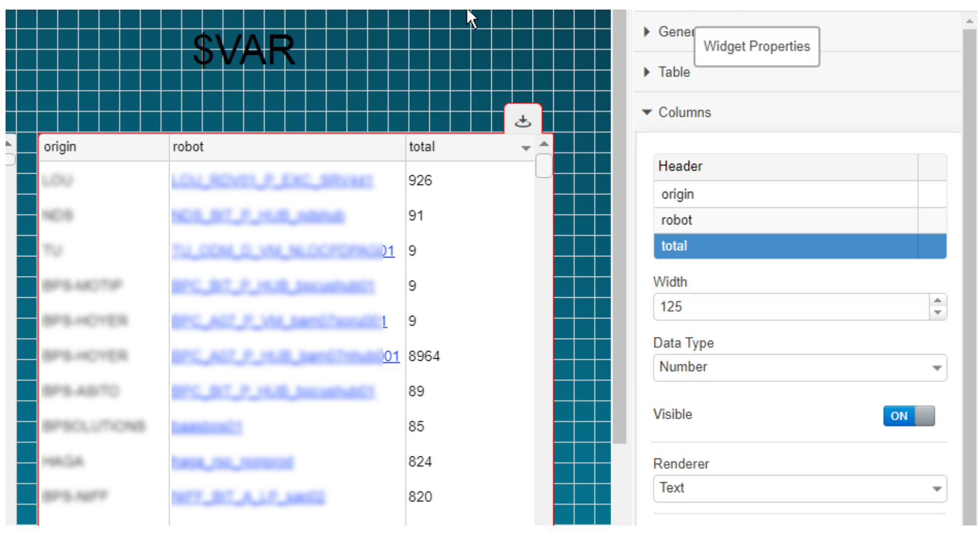The height and width of the screenshot is (536, 980).
Task: Select the highlighted total column entry
Action: (x=785, y=246)
